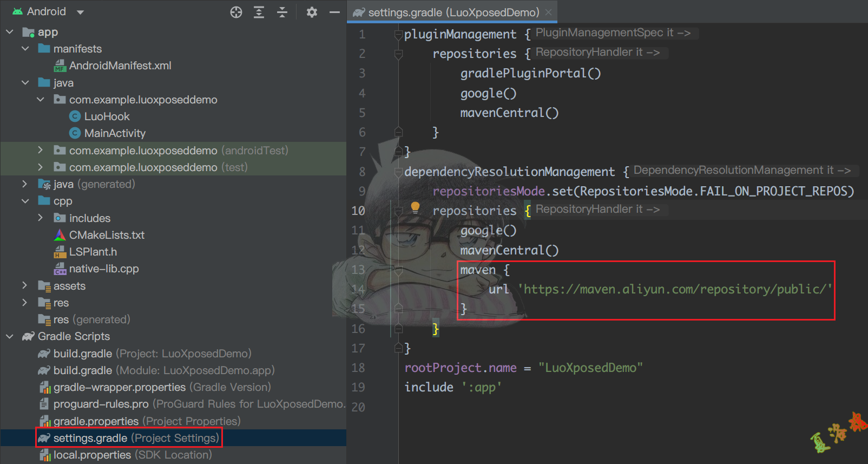This screenshot has height=464, width=868.
Task: Open the CMakeLists.txt file
Action: (107, 235)
